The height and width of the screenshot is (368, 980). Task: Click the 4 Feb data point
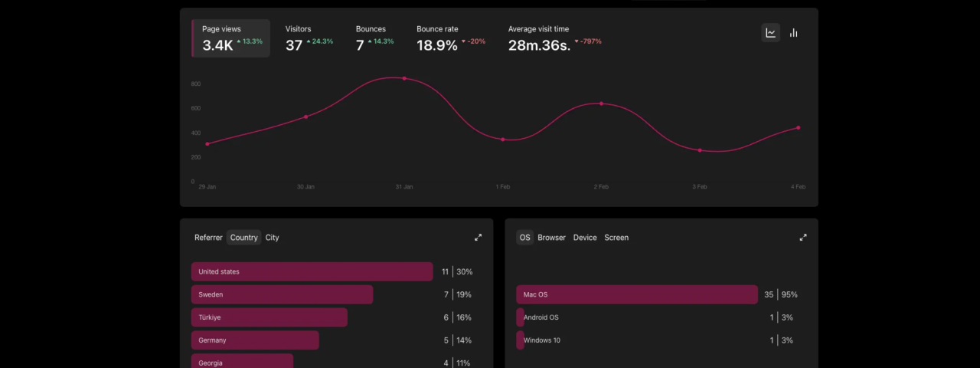click(x=798, y=128)
